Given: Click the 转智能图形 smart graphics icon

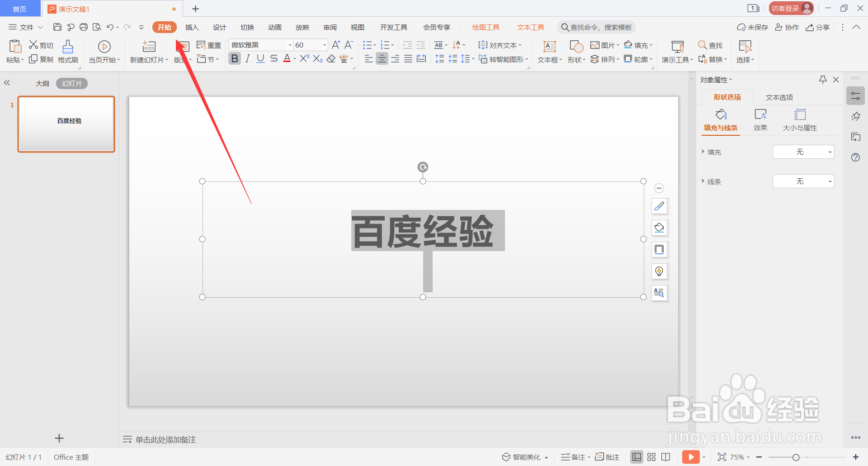Looking at the screenshot, I should pos(483,59).
